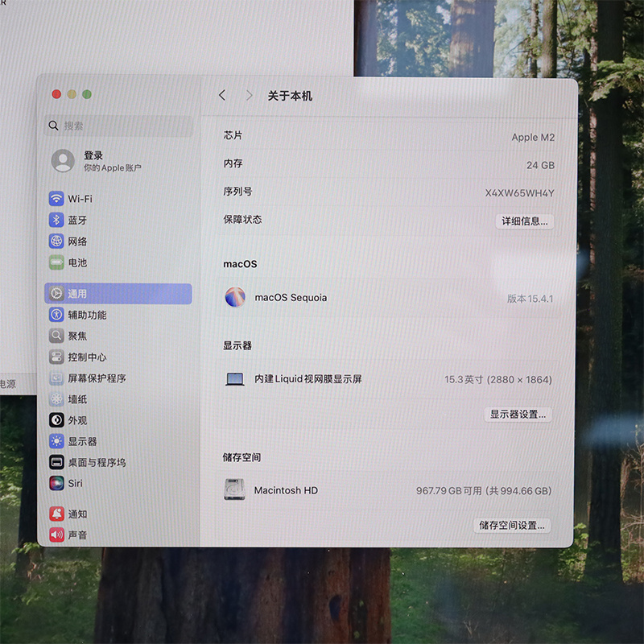This screenshot has width=644, height=644.
Task: Click the 通用 gear icon
Action: pyautogui.click(x=56, y=293)
